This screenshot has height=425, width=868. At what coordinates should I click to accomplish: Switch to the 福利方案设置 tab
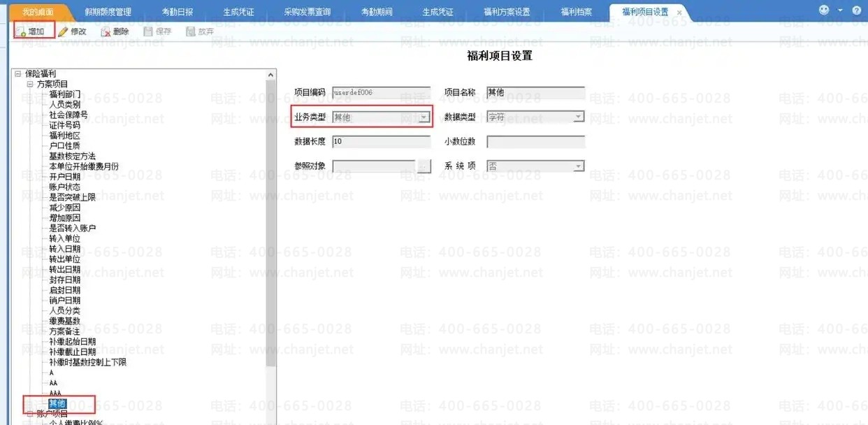tap(507, 13)
